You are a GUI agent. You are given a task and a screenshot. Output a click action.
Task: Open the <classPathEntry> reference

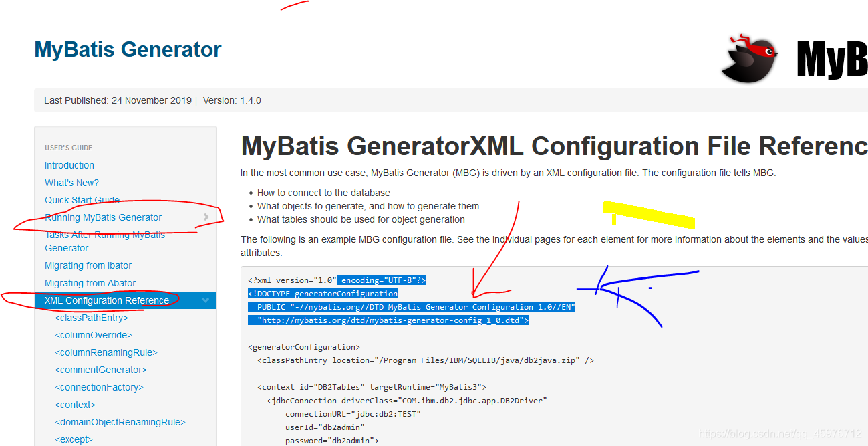coord(92,318)
